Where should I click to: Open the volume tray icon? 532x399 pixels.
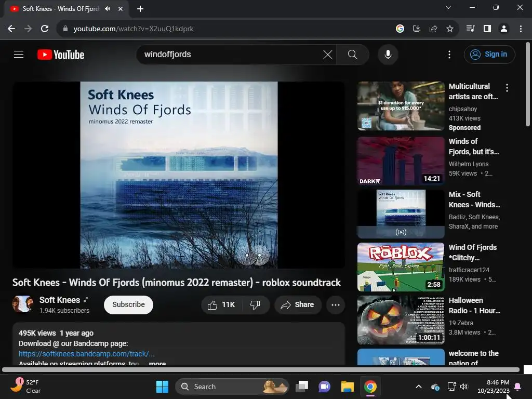coord(464,387)
